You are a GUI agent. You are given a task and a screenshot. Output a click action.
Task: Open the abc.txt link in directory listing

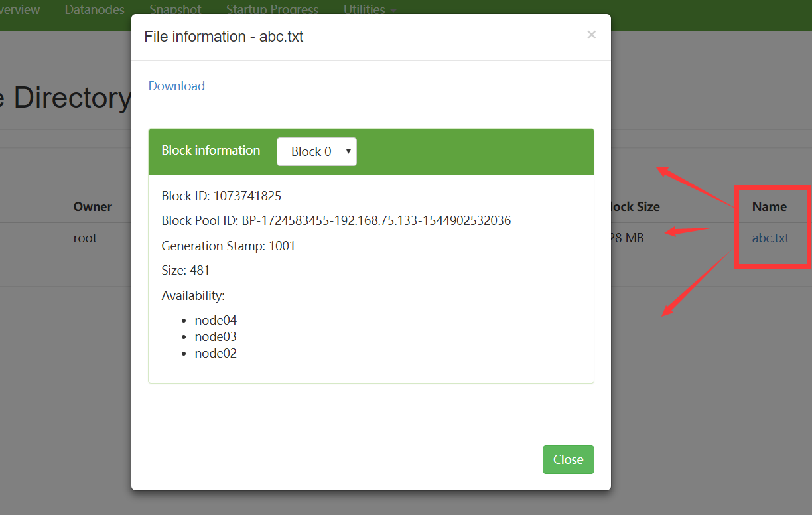pyautogui.click(x=770, y=238)
